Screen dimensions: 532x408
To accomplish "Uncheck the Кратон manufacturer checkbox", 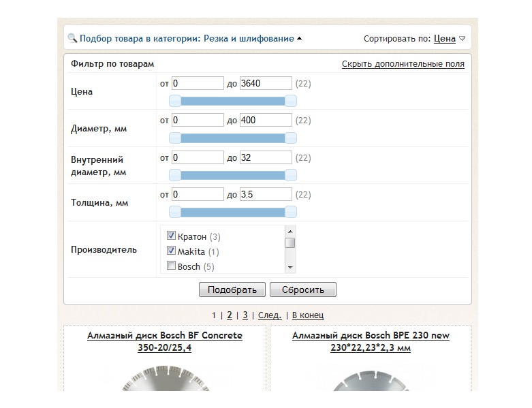I will tap(172, 236).
